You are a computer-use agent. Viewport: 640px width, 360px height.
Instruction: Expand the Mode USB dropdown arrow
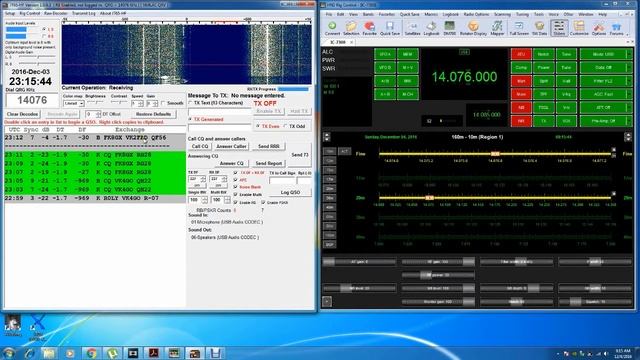click(x=629, y=54)
